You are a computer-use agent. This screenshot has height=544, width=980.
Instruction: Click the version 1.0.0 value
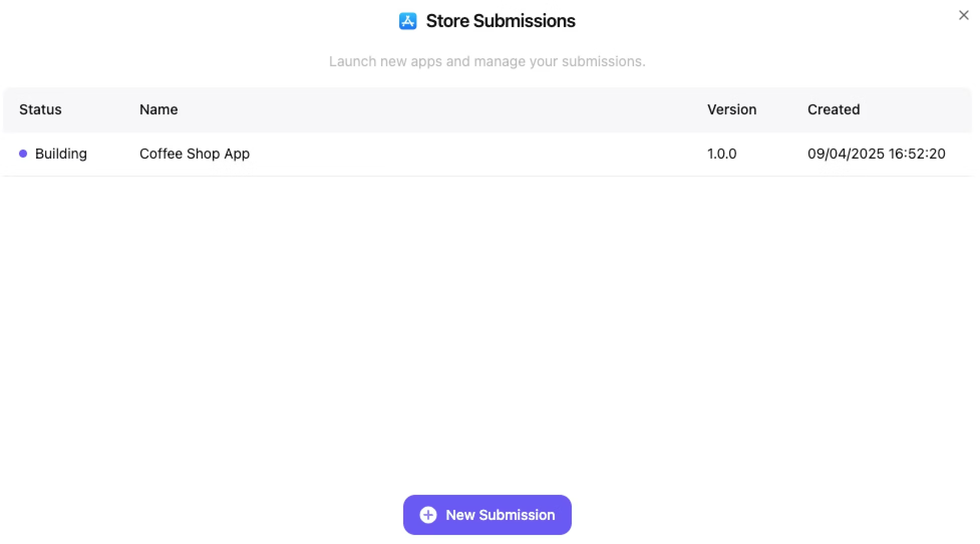[x=722, y=154]
